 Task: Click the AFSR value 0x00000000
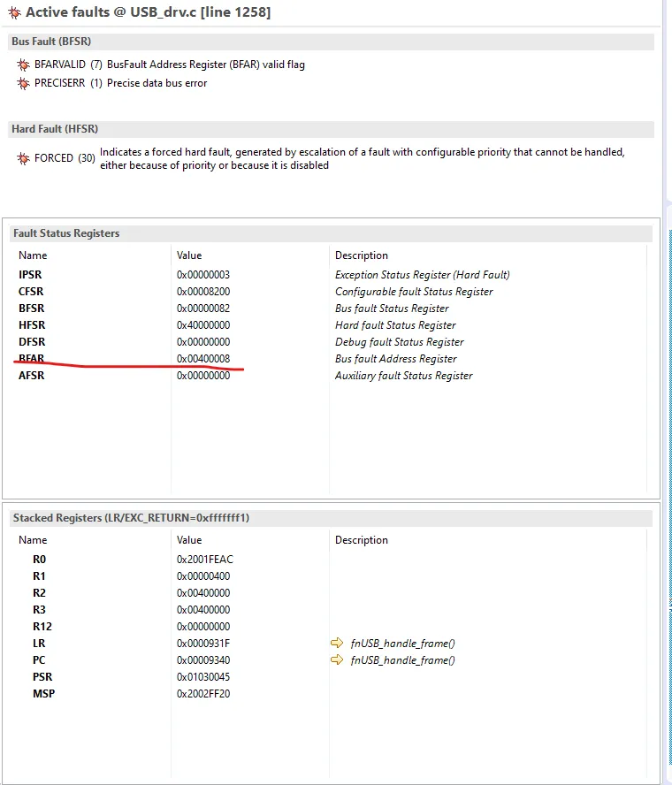coord(203,376)
